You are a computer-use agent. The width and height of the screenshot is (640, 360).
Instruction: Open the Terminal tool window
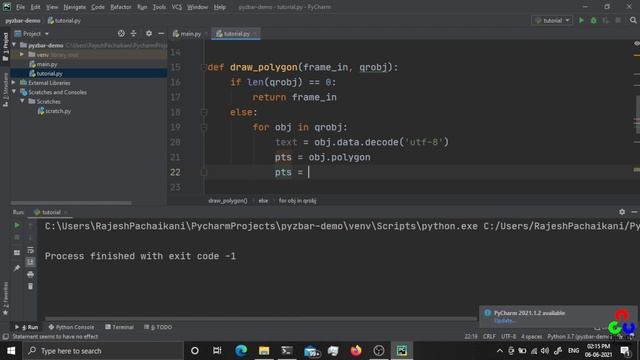click(x=119, y=327)
